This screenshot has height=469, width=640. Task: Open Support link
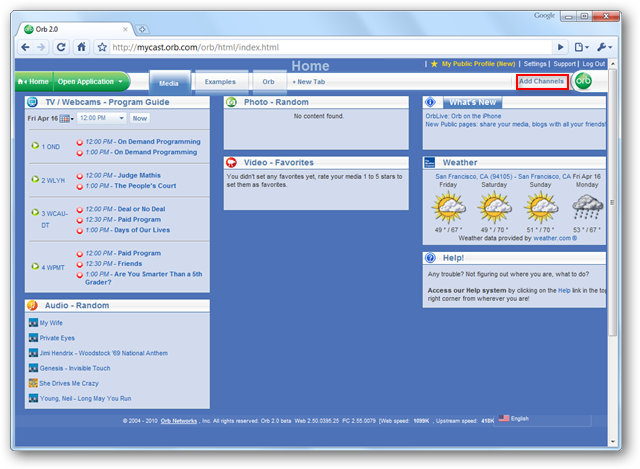pos(564,64)
